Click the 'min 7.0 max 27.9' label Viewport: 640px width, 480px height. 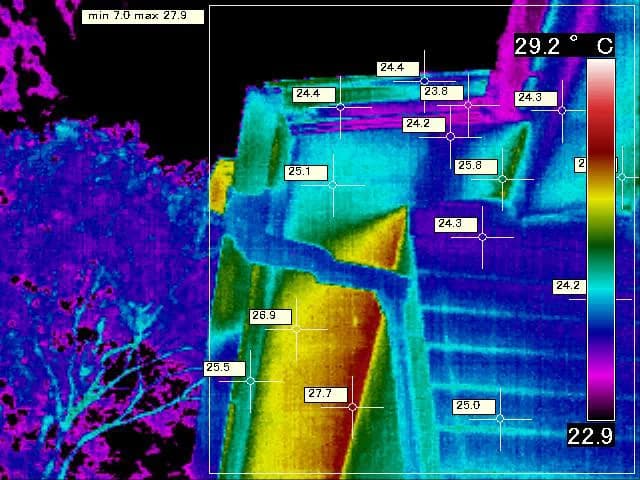[x=143, y=17]
